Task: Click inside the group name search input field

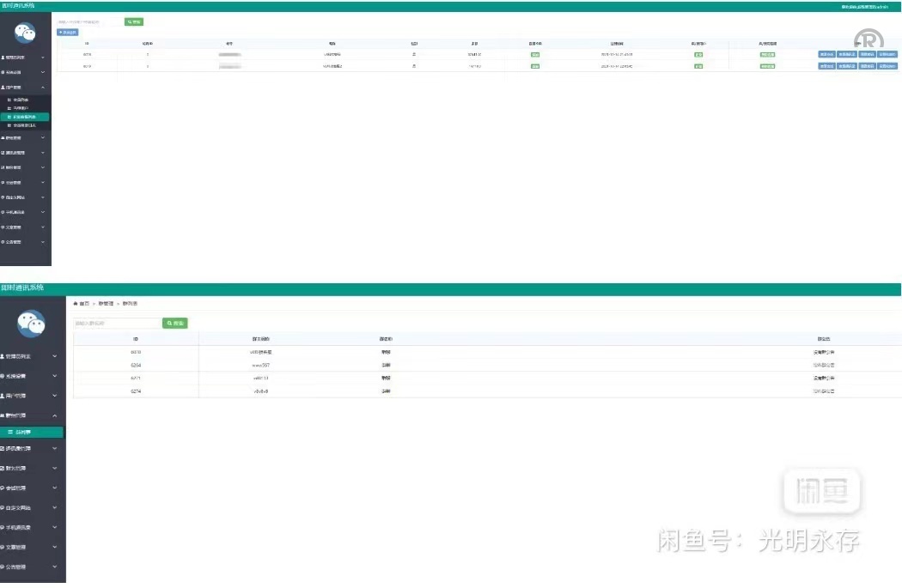Action: [116, 323]
